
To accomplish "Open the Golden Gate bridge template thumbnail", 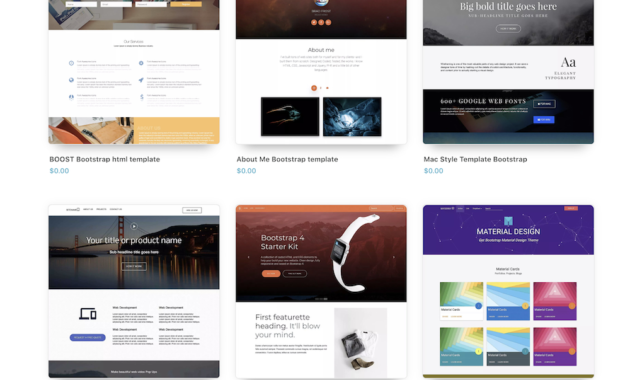I will pos(134,292).
